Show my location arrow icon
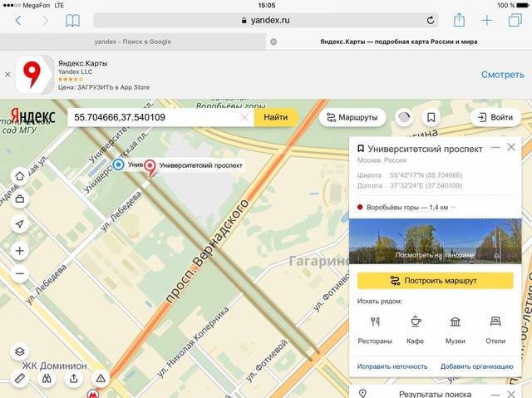Image resolution: width=532 pixels, height=398 pixels. (x=20, y=224)
